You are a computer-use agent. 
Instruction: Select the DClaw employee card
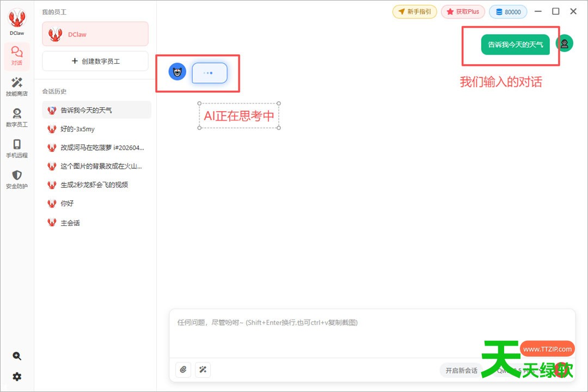click(95, 34)
